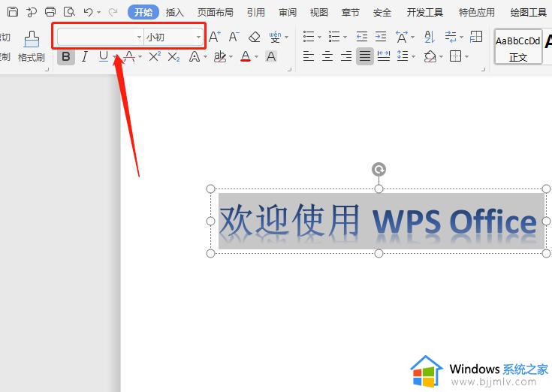Click the borders icon

(456, 56)
